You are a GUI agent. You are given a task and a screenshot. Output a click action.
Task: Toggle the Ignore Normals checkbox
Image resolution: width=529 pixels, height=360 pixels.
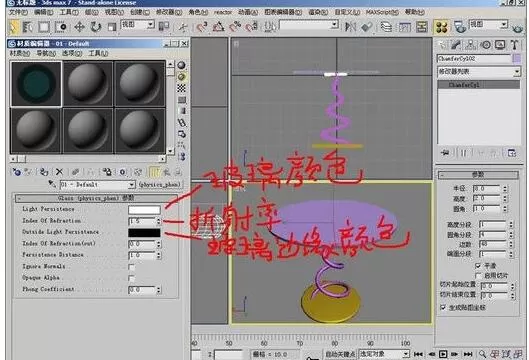[131, 267]
